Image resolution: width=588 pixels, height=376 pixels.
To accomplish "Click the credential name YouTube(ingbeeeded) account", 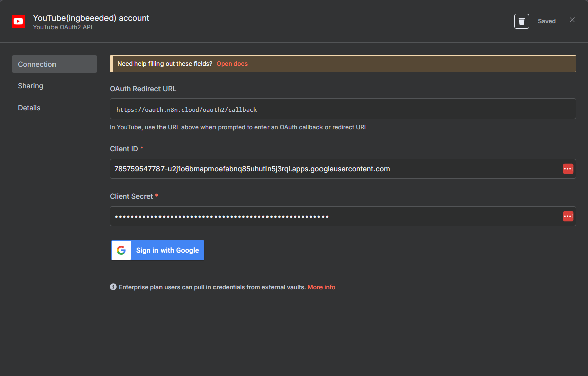I will click(91, 18).
